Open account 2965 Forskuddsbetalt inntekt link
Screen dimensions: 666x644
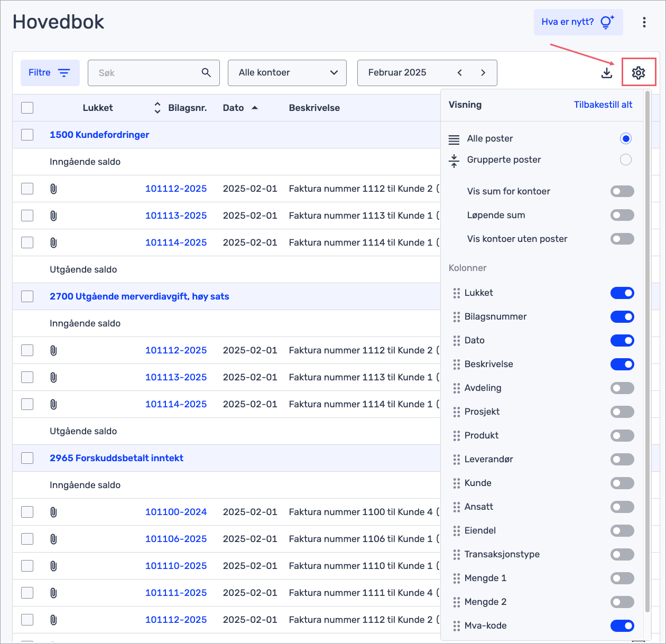click(x=116, y=458)
